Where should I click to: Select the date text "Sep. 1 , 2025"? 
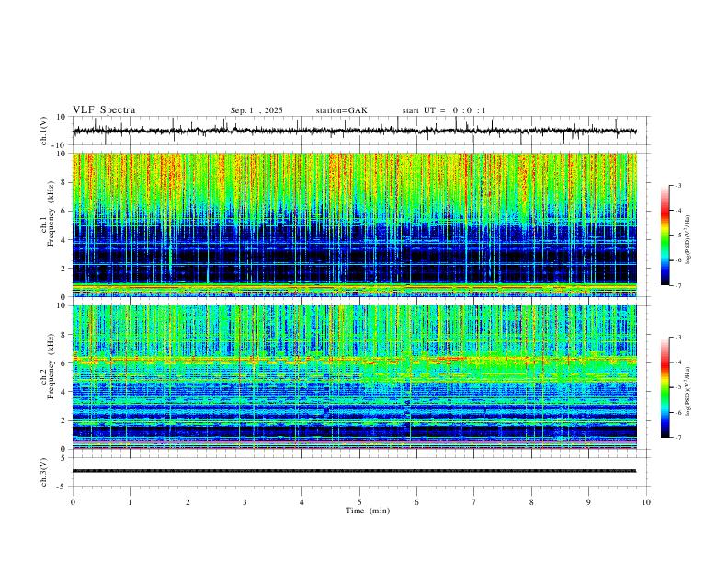click(256, 110)
